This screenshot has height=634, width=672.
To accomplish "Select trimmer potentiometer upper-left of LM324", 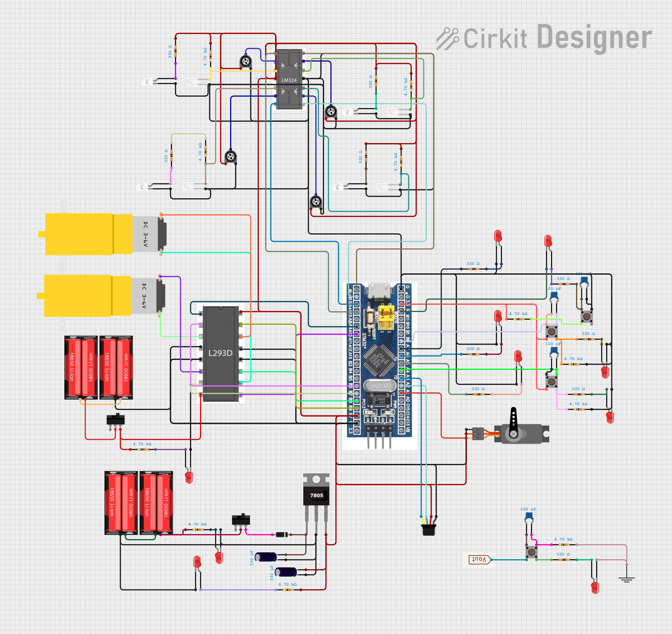I will pos(246,62).
